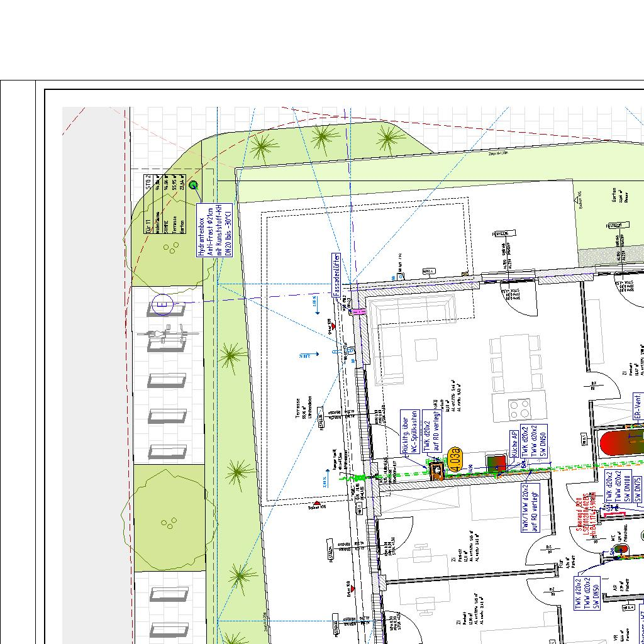Select the Küche AP label
The image size is (644, 644).
(x=514, y=444)
